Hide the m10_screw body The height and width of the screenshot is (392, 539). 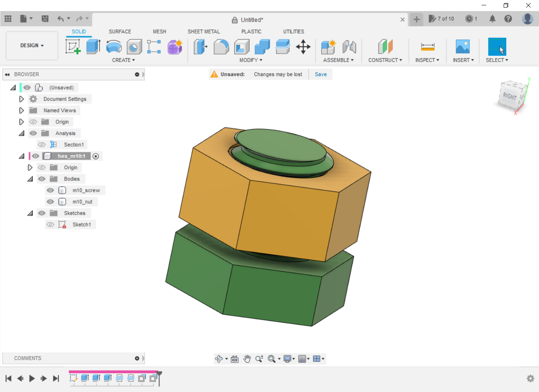click(x=50, y=190)
